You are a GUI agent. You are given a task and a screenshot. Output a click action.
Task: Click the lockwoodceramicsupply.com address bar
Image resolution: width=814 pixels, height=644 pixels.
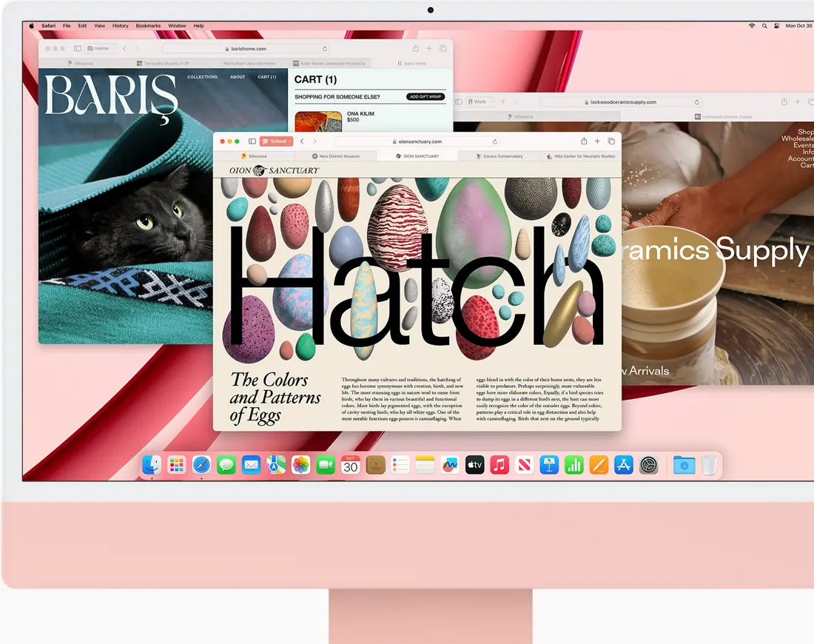pos(620,102)
